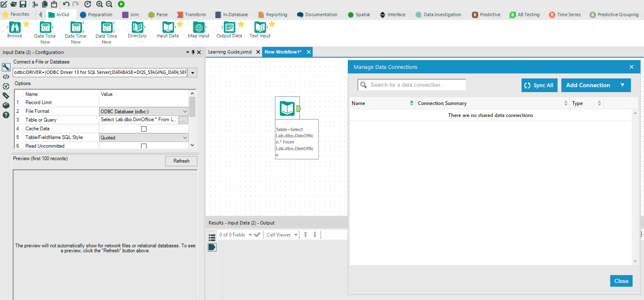The height and width of the screenshot is (300, 644).
Task: Enable the Cache Data checkbox
Action: (144, 129)
